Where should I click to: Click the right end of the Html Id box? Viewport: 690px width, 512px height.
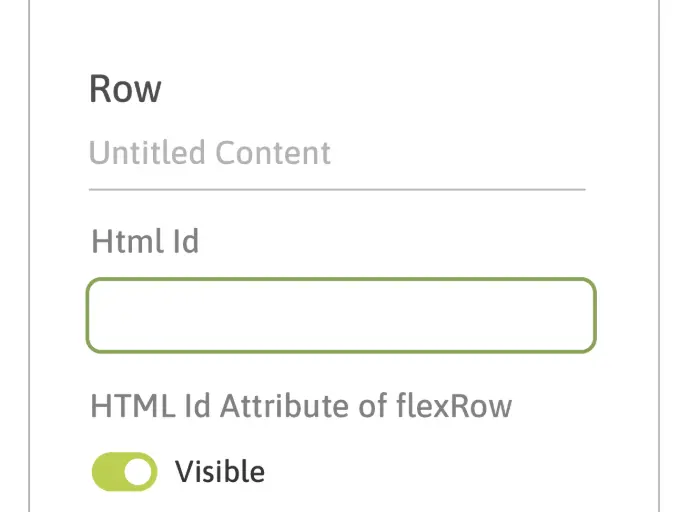[x=588, y=316]
